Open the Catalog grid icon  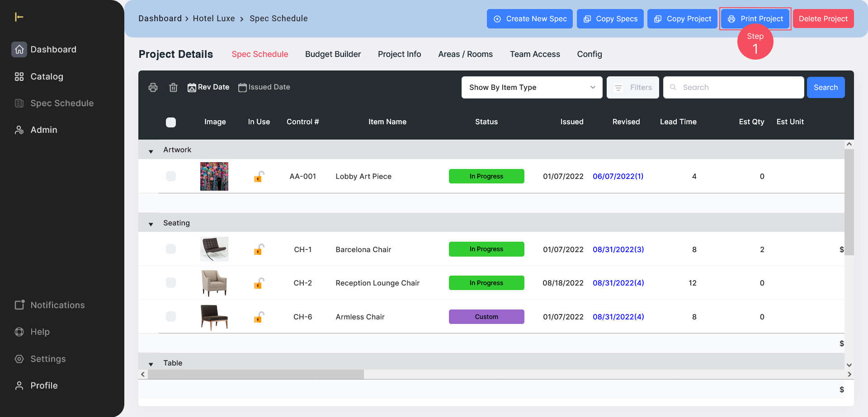[19, 76]
